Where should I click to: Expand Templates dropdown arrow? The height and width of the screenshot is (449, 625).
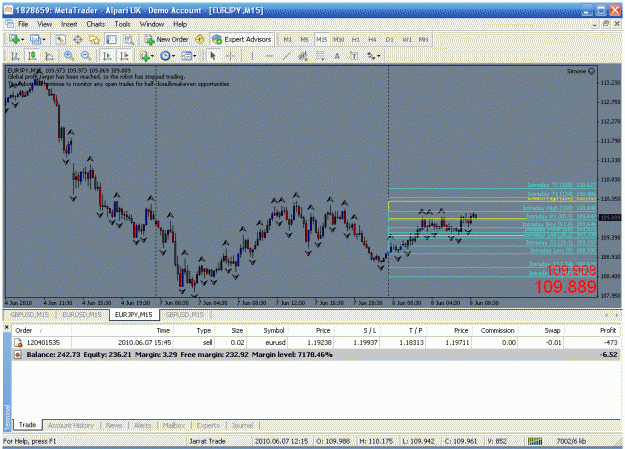point(195,56)
